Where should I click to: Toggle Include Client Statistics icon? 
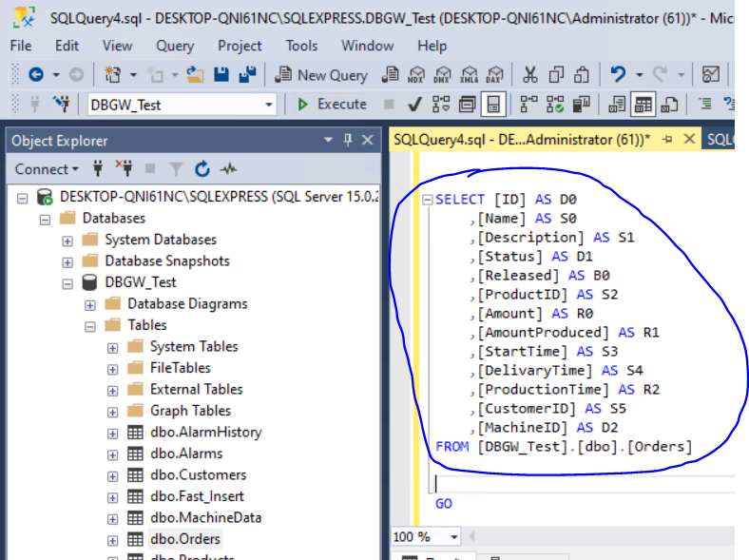582,105
